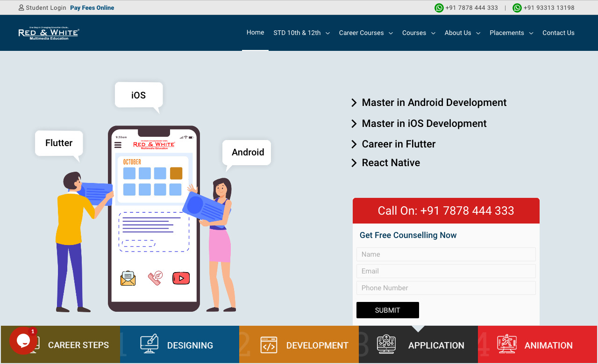This screenshot has height=364, width=598.
Task: Switch to the Designing tab
Action: tap(180, 345)
